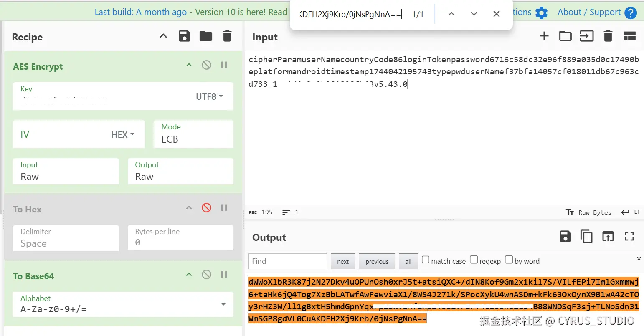Open the AES Output Raw selector
Screen dimensions: 644x336
180,171
